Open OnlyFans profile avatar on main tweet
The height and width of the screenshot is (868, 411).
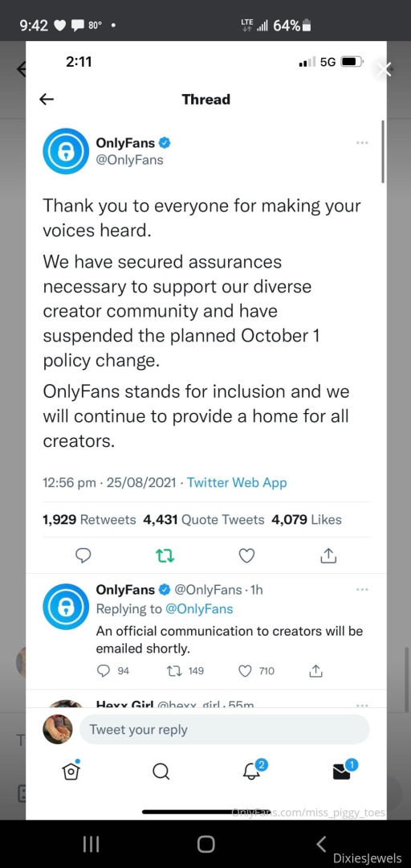pyautogui.click(x=66, y=151)
